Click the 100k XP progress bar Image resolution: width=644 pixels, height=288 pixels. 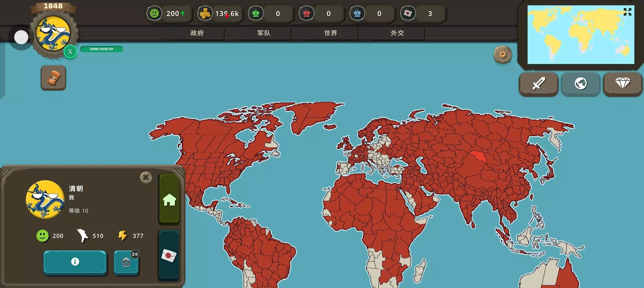[x=101, y=49]
